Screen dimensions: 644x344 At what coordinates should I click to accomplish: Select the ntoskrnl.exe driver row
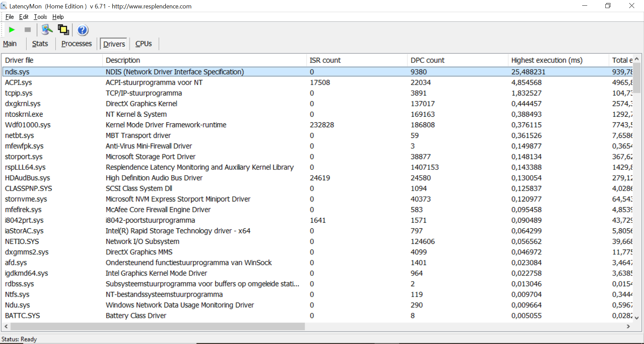(x=318, y=114)
